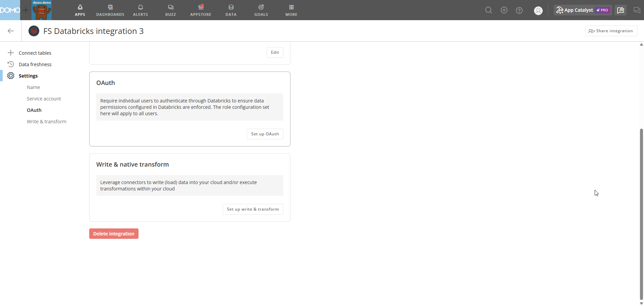Open the Appstore icon
Screen dimensions: 644x306
coord(201,7)
